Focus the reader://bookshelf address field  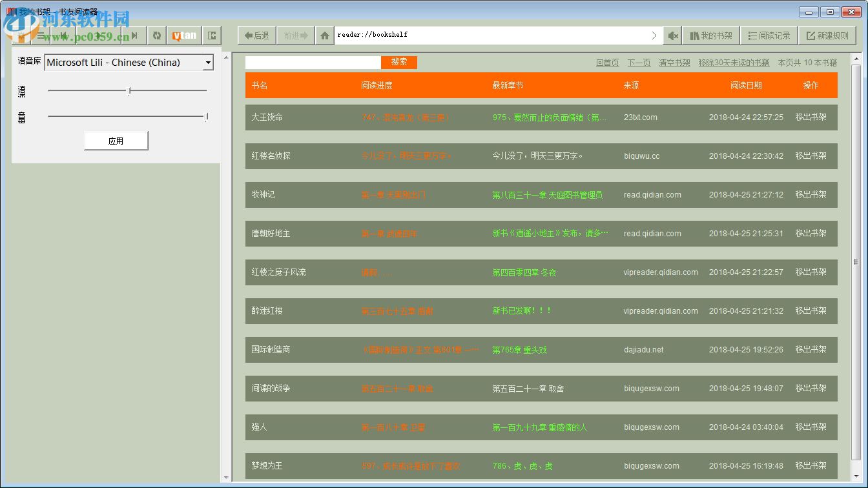click(491, 36)
